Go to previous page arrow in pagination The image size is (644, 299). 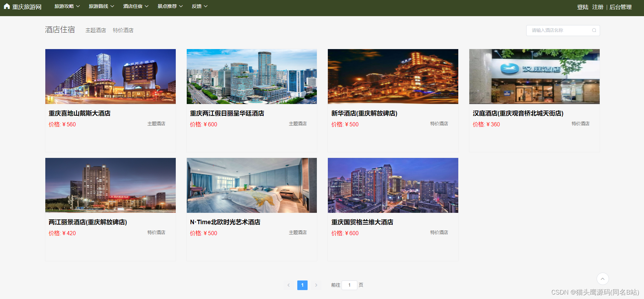289,285
